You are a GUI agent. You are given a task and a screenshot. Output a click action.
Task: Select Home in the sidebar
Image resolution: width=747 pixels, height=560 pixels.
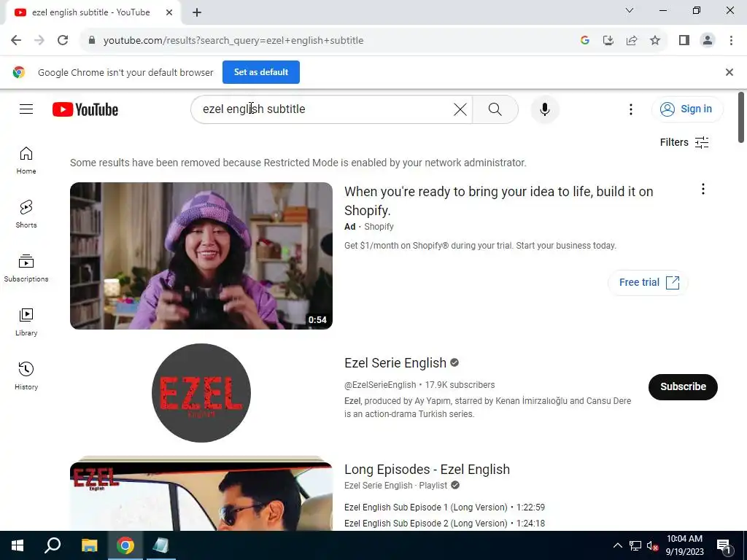coord(26,160)
